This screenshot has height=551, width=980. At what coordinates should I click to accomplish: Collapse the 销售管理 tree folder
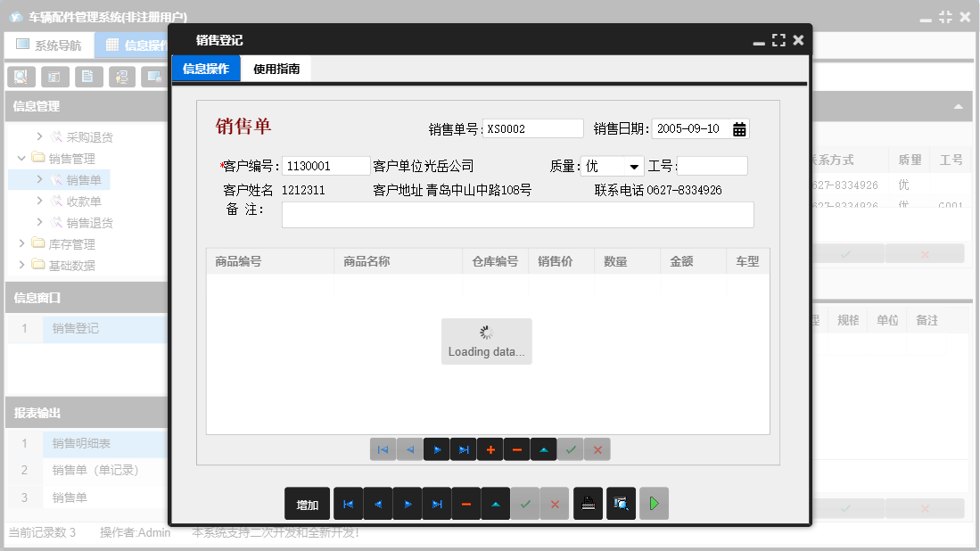pyautogui.click(x=22, y=159)
